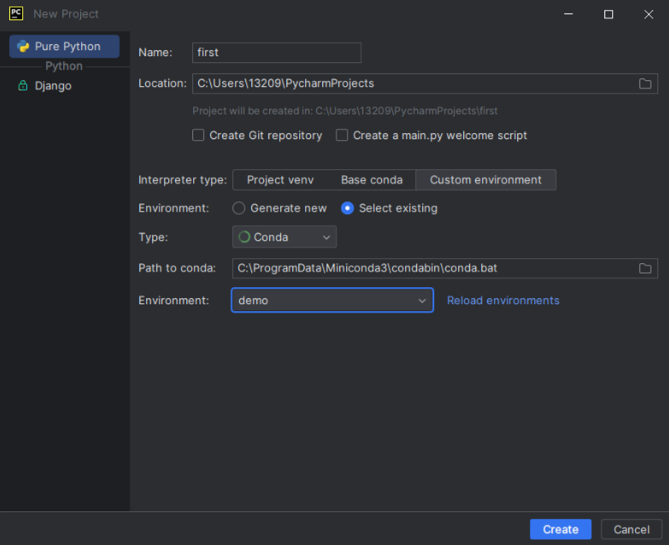
Task: Maximize the New Project window
Action: [x=608, y=14]
